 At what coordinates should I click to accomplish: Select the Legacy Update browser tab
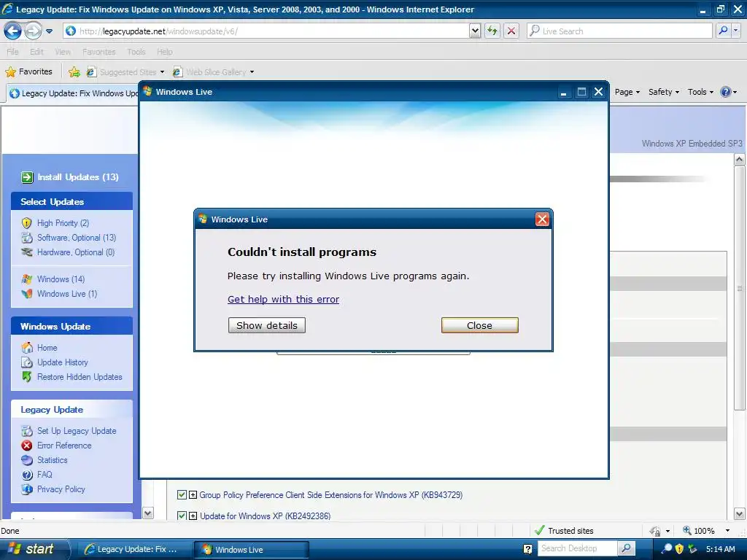tap(74, 93)
